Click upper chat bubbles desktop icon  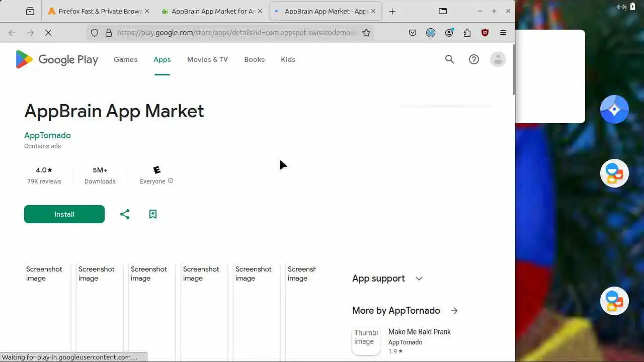614,173
